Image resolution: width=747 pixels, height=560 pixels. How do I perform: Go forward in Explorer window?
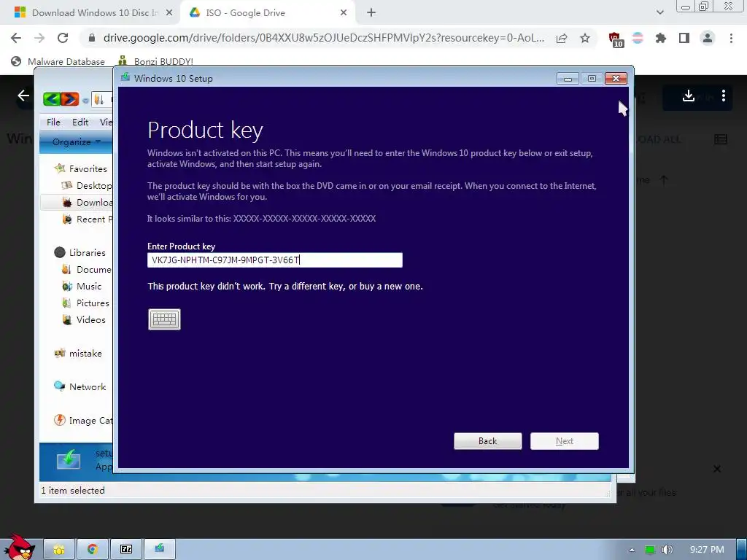pos(69,99)
